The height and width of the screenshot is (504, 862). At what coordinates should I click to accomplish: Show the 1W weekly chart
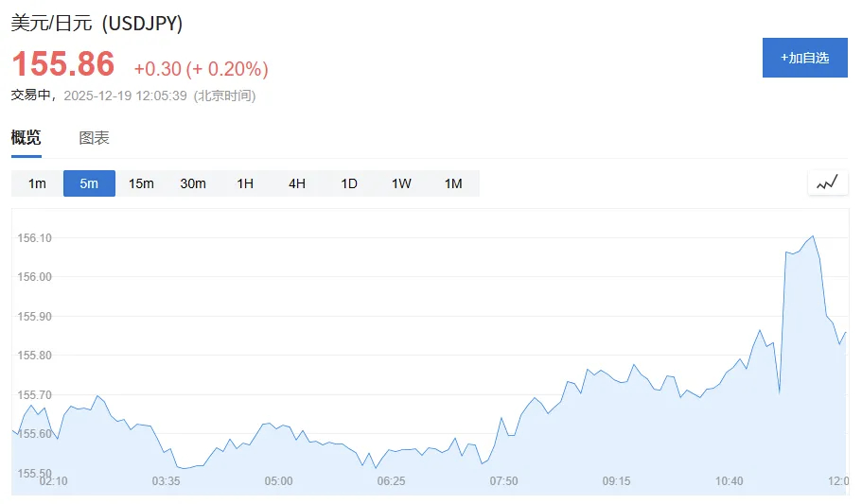pyautogui.click(x=401, y=183)
